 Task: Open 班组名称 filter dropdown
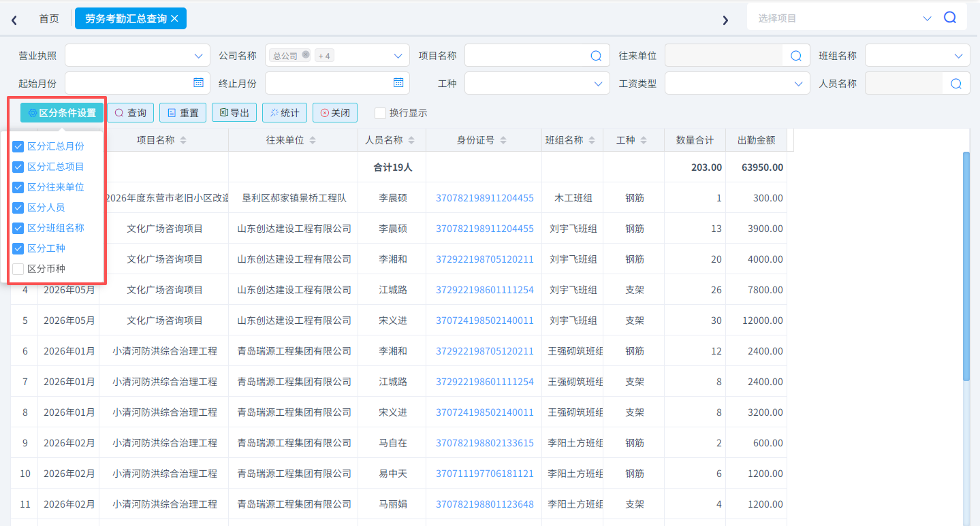(x=917, y=56)
